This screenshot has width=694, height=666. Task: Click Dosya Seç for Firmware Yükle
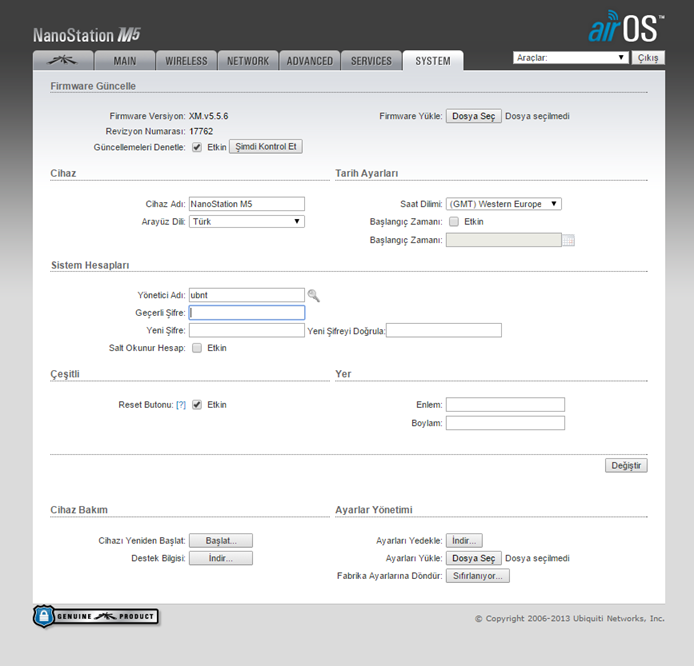pos(474,116)
